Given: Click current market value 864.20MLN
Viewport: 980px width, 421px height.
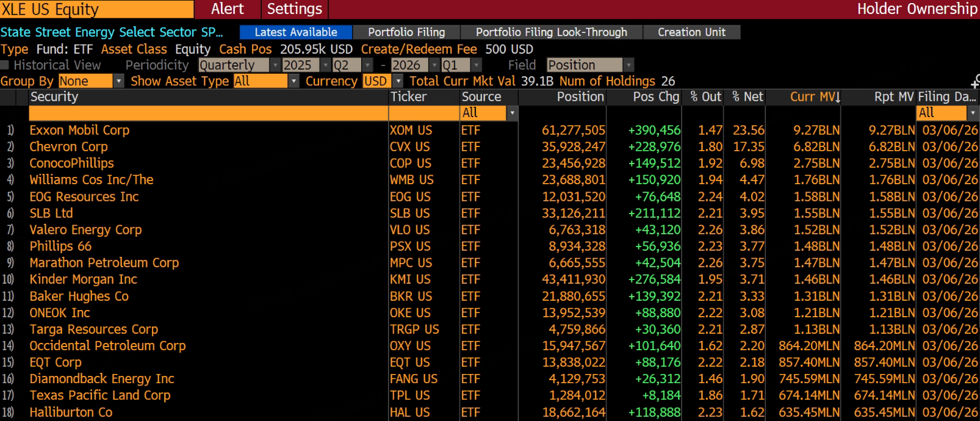Looking at the screenshot, I should click(x=809, y=346).
